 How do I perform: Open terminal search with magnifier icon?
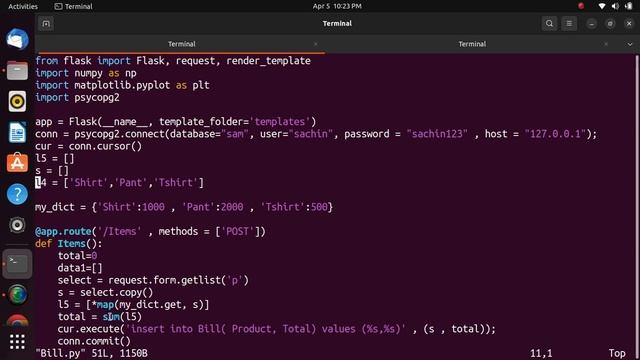[549, 24]
